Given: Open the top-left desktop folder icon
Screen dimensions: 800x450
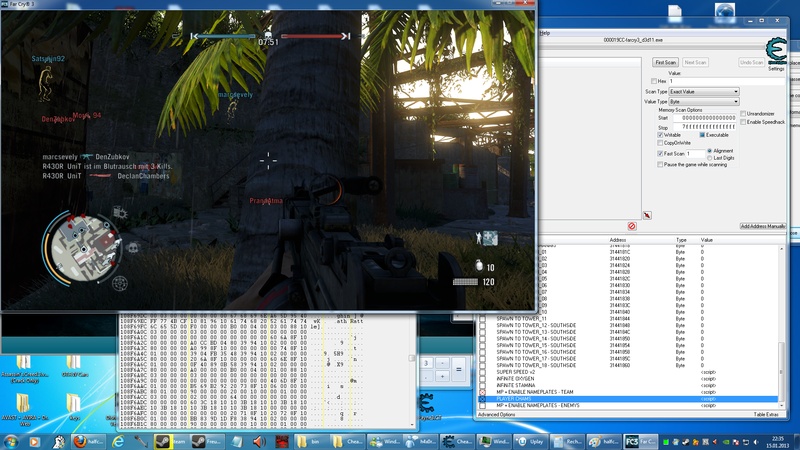Looking at the screenshot, I should (x=23, y=363).
